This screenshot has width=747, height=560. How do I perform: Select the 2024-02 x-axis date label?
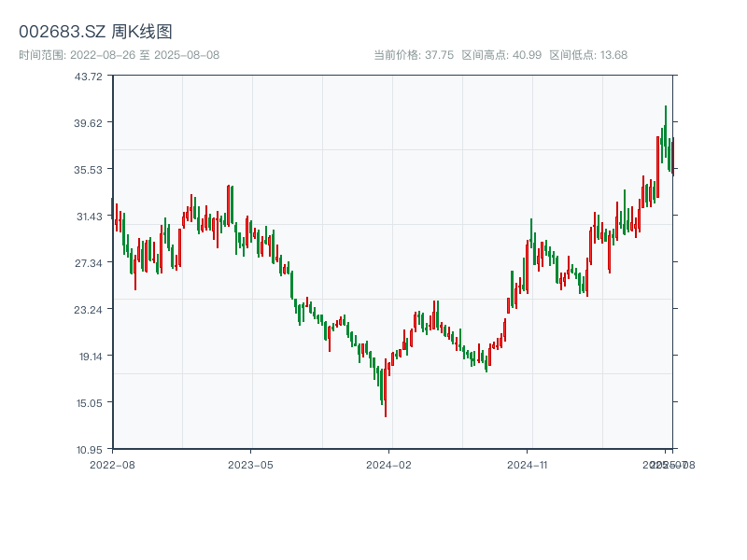pyautogui.click(x=390, y=464)
